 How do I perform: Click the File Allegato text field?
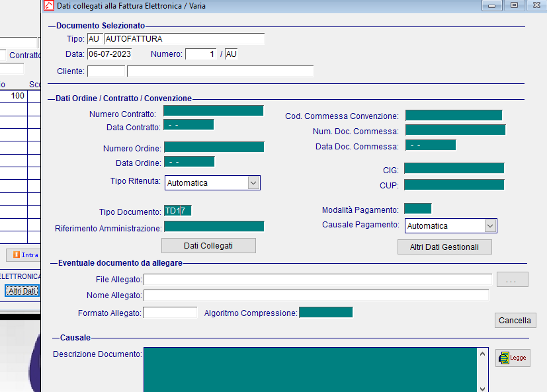(x=317, y=280)
